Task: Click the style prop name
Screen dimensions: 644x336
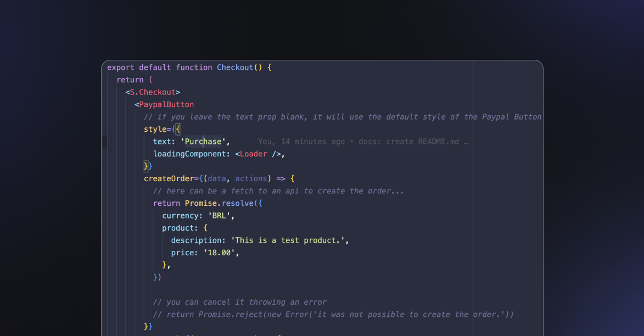Action: click(x=155, y=129)
